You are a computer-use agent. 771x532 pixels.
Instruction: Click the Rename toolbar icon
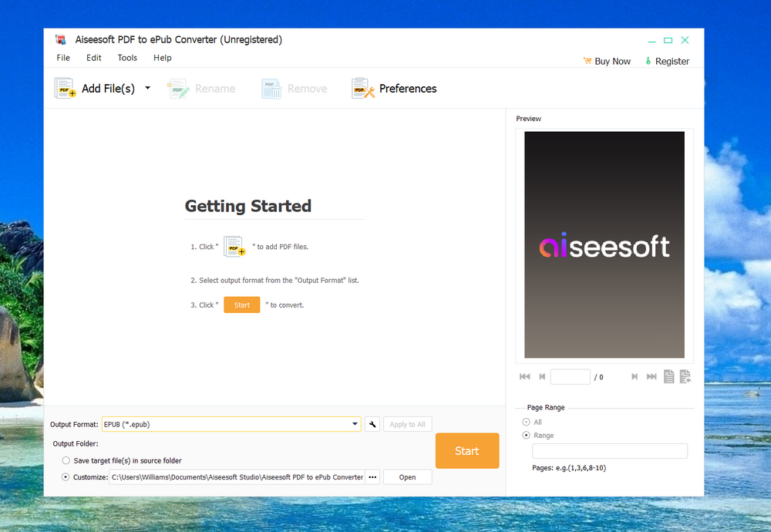178,89
